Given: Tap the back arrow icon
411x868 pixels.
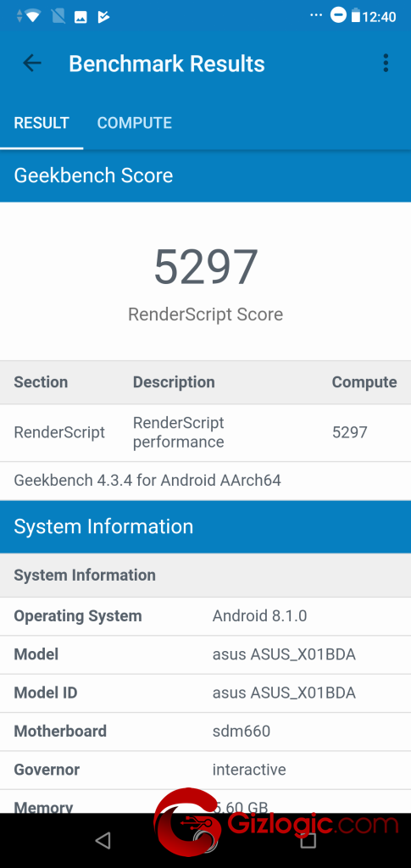Looking at the screenshot, I should click(x=31, y=64).
